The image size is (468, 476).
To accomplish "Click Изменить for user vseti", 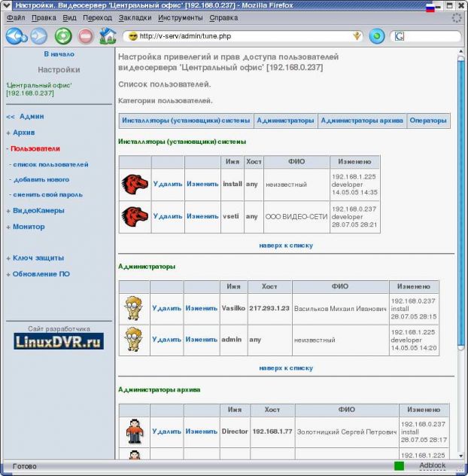I will [202, 216].
